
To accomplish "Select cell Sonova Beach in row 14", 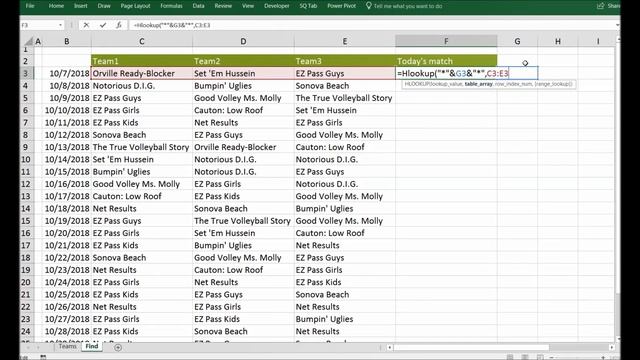I will click(x=243, y=209).
